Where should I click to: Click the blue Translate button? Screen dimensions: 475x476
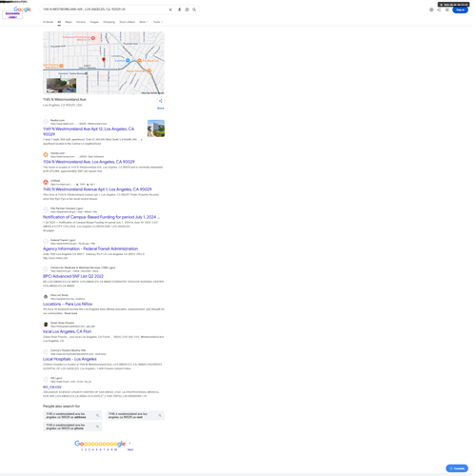click(457, 468)
